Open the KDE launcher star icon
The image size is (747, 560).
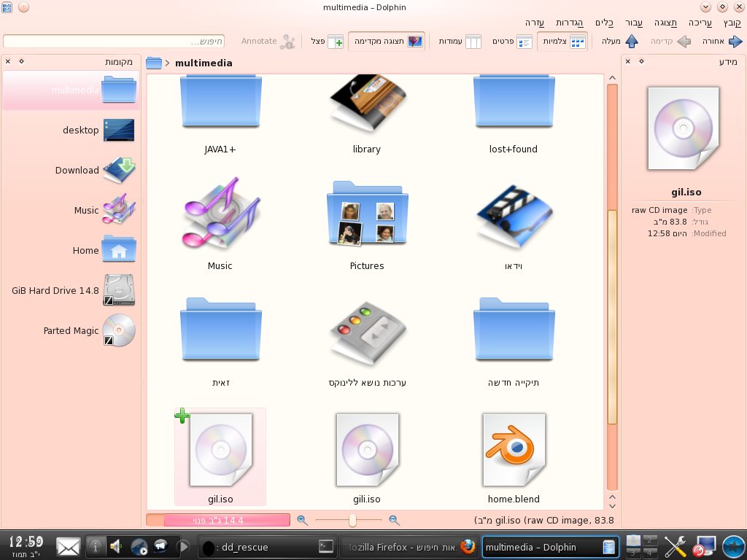733,546
